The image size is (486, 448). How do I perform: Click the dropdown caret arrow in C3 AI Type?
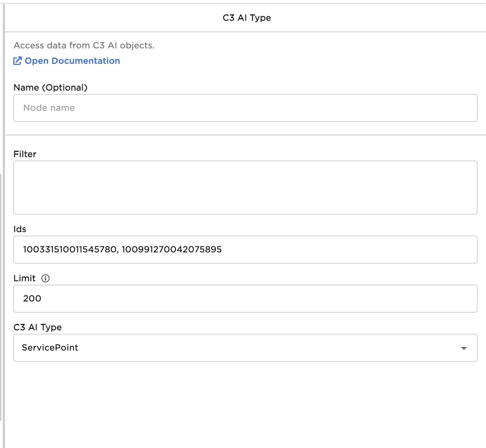click(464, 348)
